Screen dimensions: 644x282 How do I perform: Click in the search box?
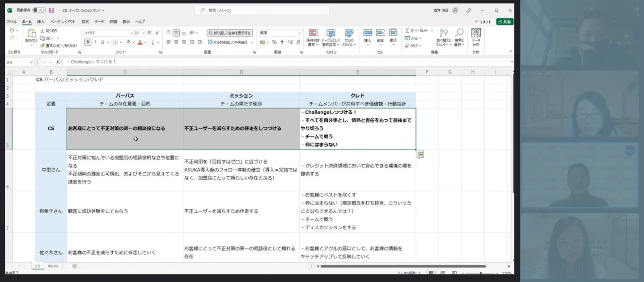[262, 10]
